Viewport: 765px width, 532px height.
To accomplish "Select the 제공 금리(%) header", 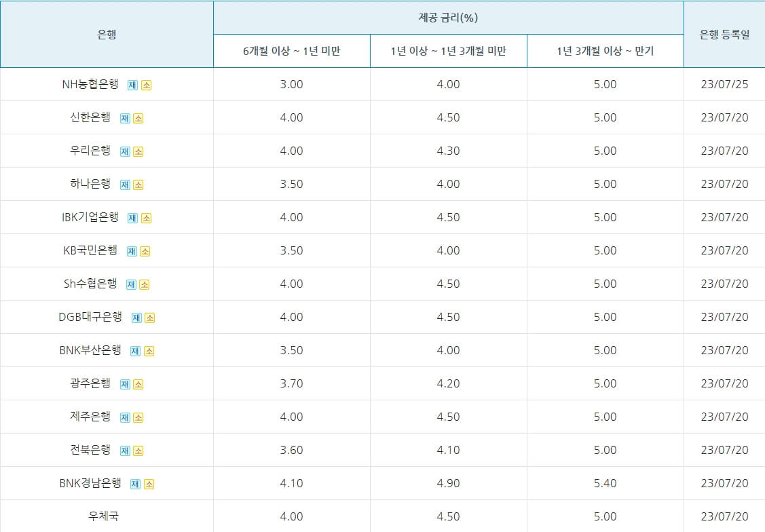I will click(449, 18).
